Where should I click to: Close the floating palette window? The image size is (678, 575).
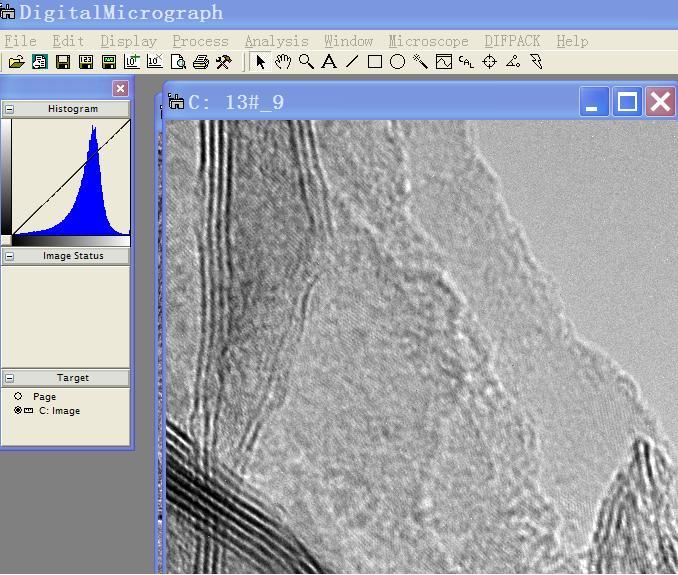click(120, 89)
